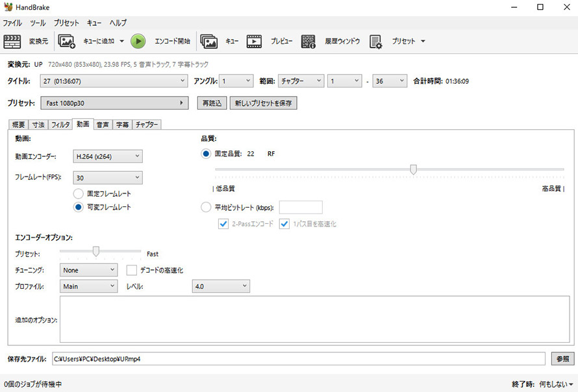Open the キュー queue icon
578x392 pixels.
tap(208, 42)
